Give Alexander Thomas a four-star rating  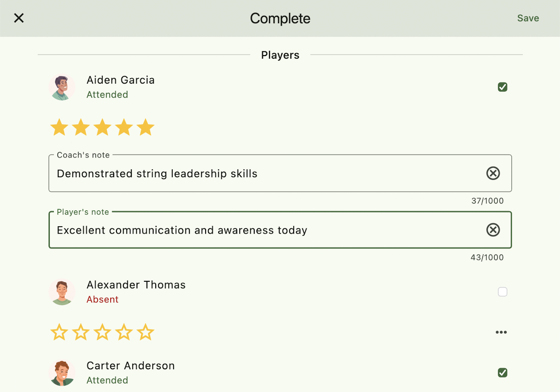124,332
